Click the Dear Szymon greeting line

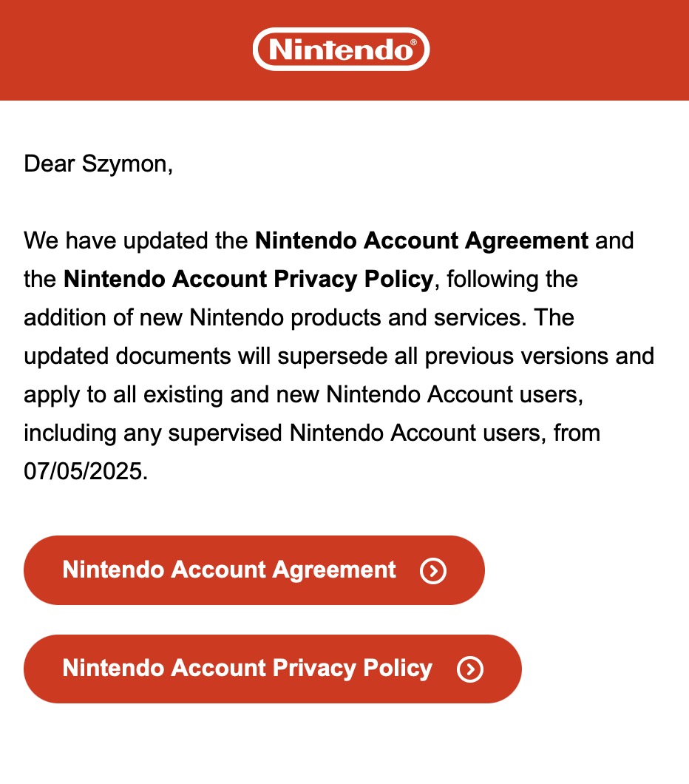pos(98,164)
